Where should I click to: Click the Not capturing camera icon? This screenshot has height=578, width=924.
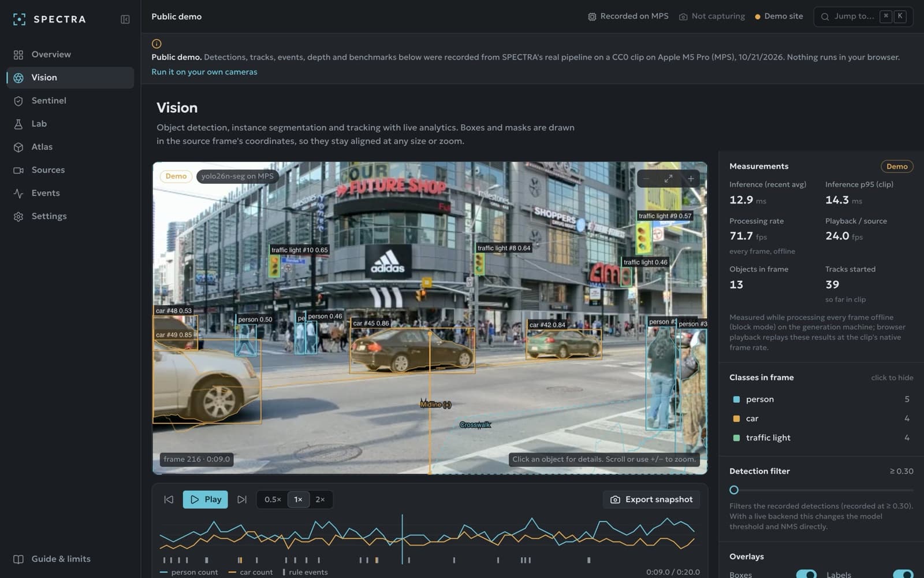point(683,17)
